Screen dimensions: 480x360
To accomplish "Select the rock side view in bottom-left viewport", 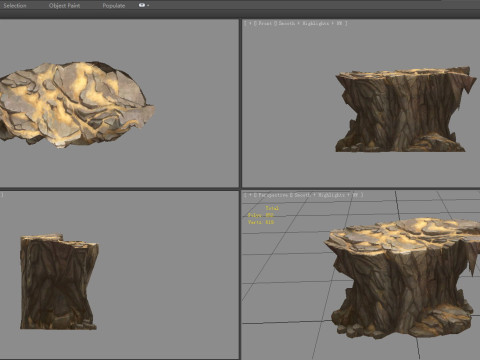I will 59,282.
